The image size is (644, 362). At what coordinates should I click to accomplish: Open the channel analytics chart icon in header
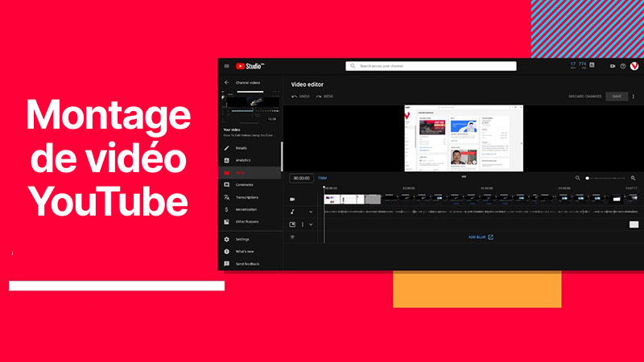(592, 65)
